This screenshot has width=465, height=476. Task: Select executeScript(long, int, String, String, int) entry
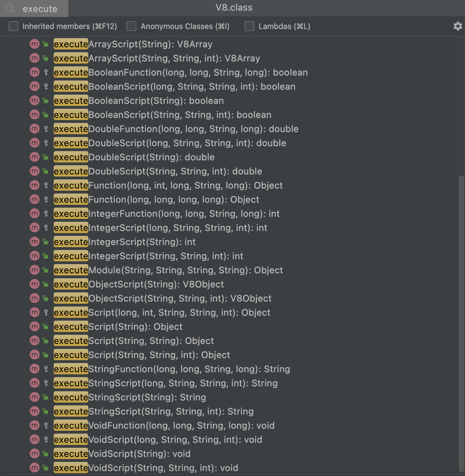(162, 313)
